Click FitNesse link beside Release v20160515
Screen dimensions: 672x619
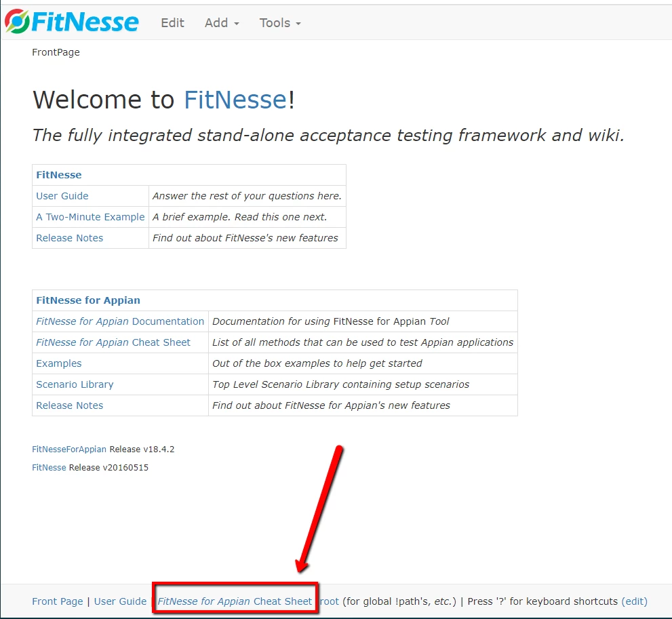[49, 467]
